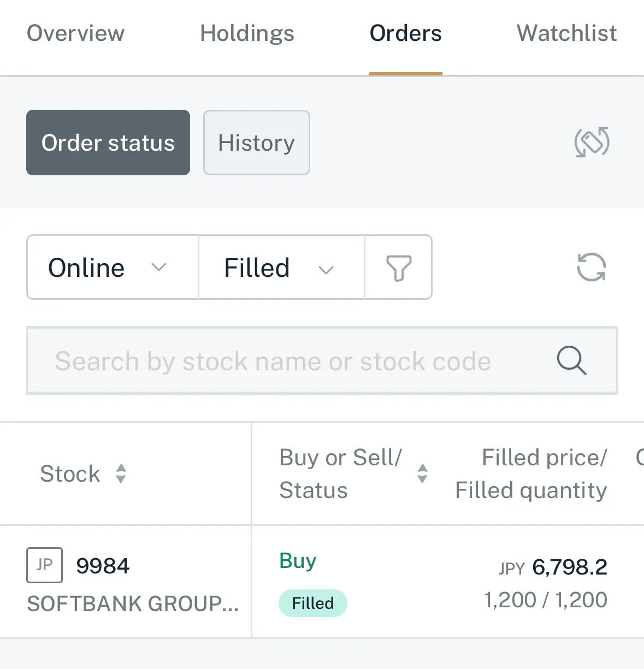Viewport: 644px width, 669px height.
Task: Switch to the Overview tab
Action: pos(76,33)
